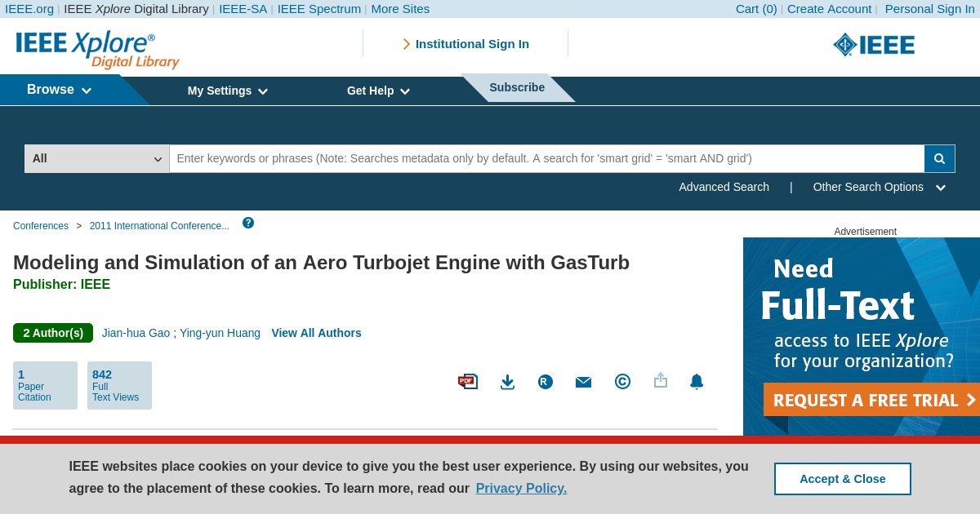Viewport: 980px width, 514px height.
Task: Open the Privacy Policy link
Action: click(x=521, y=488)
